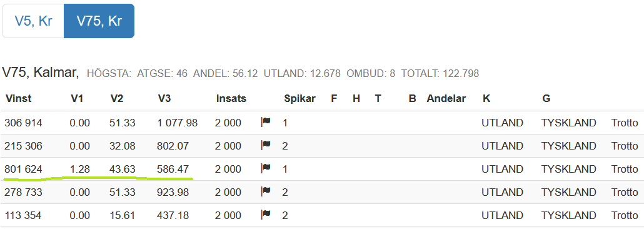Click flag icon in 113 354 row
This screenshot has width=644, height=229.
click(x=266, y=214)
